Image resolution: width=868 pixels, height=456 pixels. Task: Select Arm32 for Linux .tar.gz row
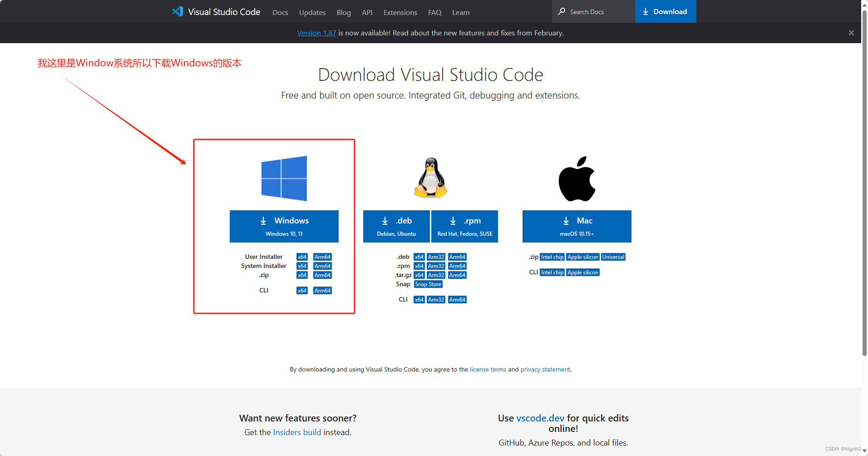point(436,275)
